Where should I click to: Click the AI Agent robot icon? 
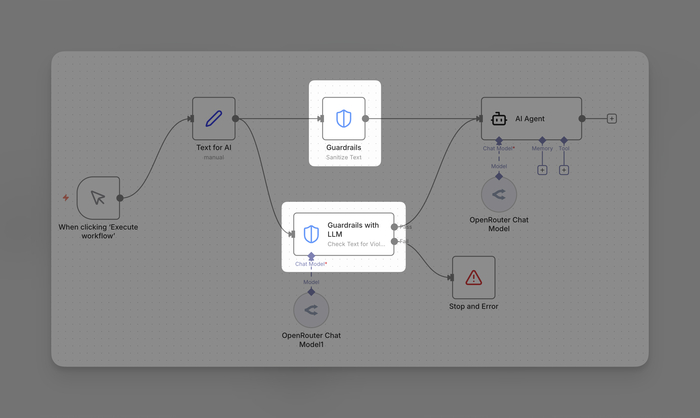pos(499,119)
